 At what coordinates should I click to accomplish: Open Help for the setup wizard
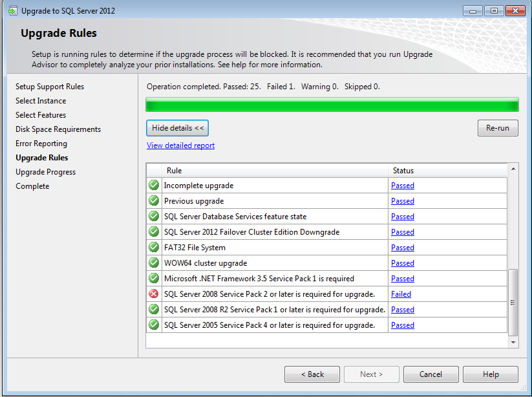tap(491, 374)
